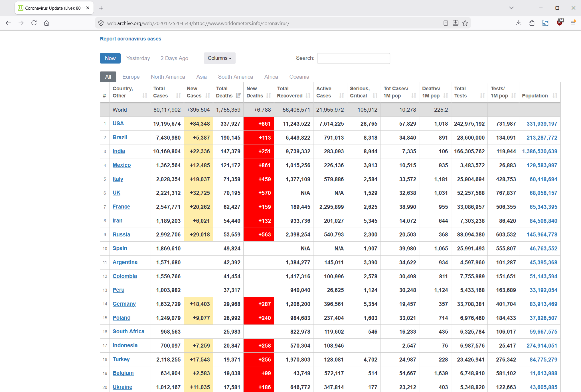581x392 pixels.
Task: Select the Europe continent tab
Action: [131, 77]
